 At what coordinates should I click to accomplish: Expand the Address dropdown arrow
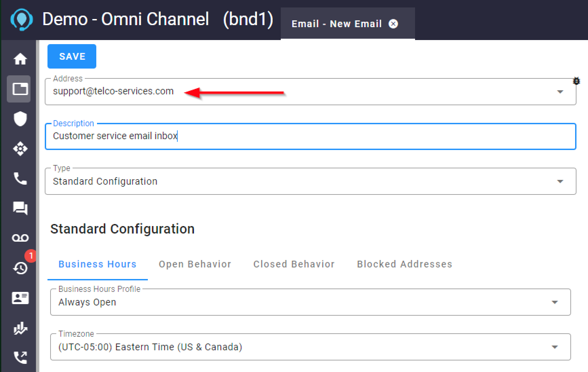coord(560,92)
